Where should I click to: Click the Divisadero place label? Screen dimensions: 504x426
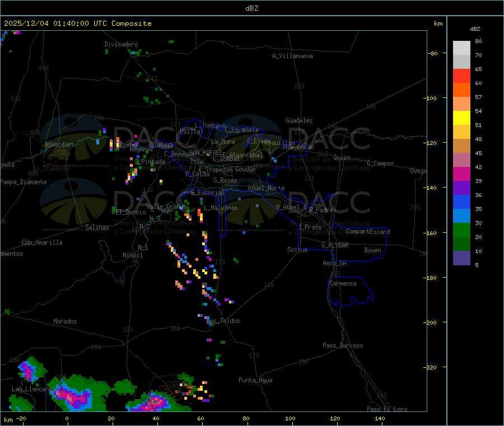(121, 44)
